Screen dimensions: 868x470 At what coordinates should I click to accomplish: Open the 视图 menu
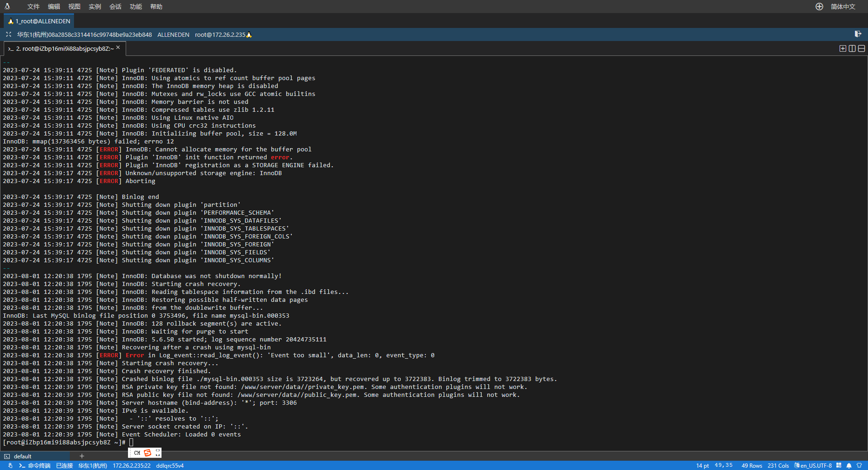click(74, 7)
